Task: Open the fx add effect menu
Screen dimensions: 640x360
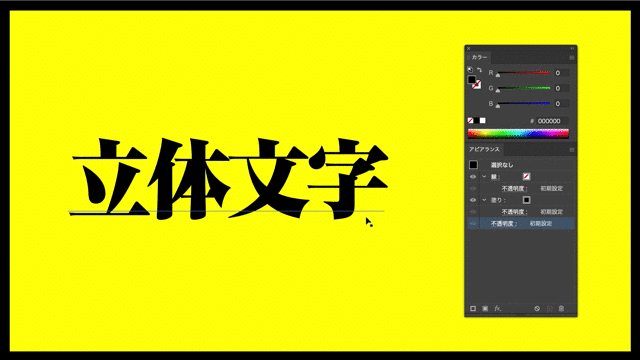Action: [x=498, y=309]
